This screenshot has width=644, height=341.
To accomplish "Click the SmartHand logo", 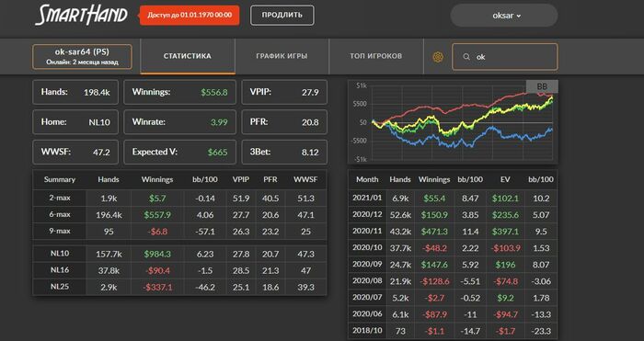I will (81, 16).
